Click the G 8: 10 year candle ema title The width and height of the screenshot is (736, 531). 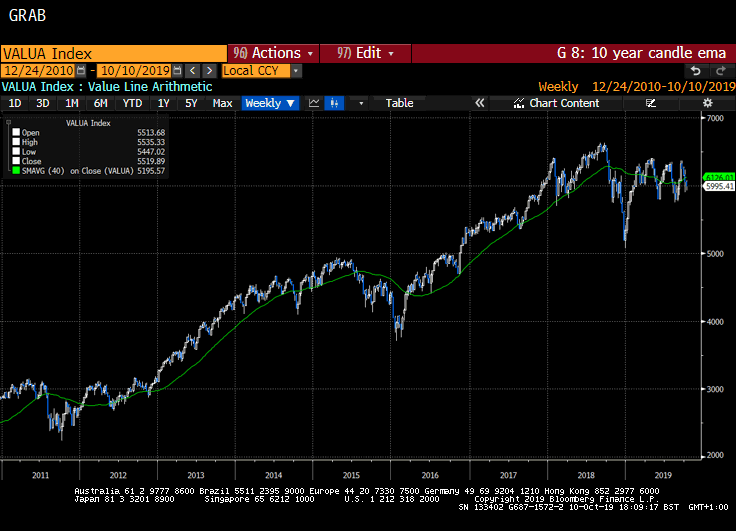pos(641,53)
